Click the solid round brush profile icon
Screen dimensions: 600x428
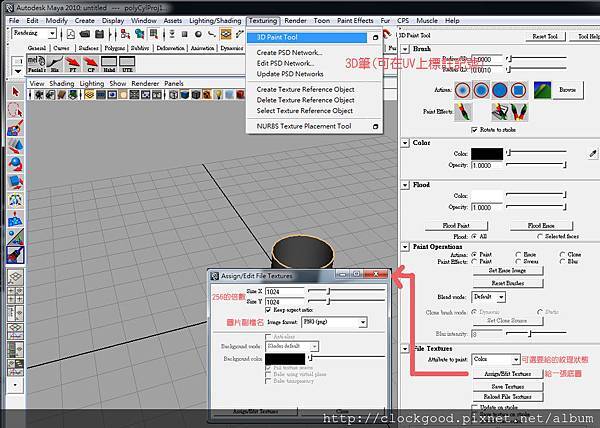click(500, 90)
